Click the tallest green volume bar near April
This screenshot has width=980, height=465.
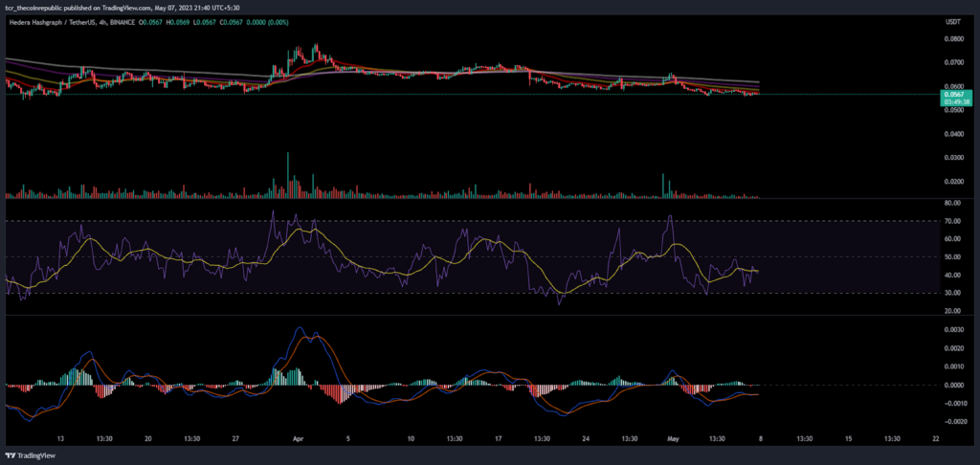click(x=288, y=175)
